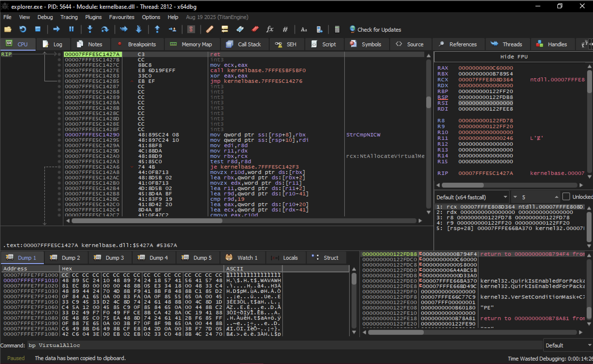Open the Call Stack tab
This screenshot has width=593, height=364.
(244, 44)
